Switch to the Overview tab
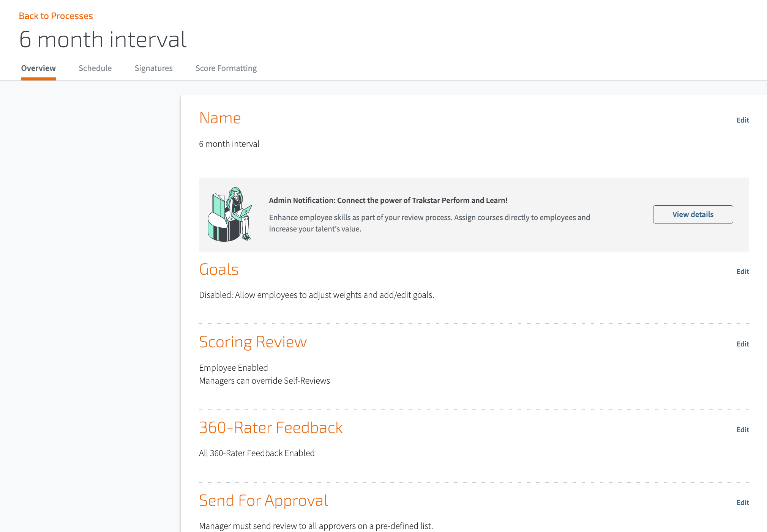 (x=38, y=68)
